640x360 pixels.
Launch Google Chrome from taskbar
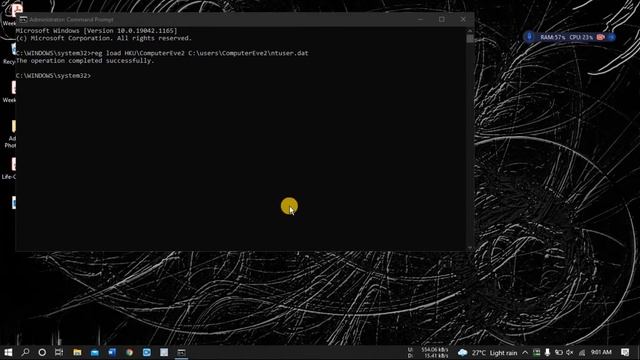pos(129,352)
